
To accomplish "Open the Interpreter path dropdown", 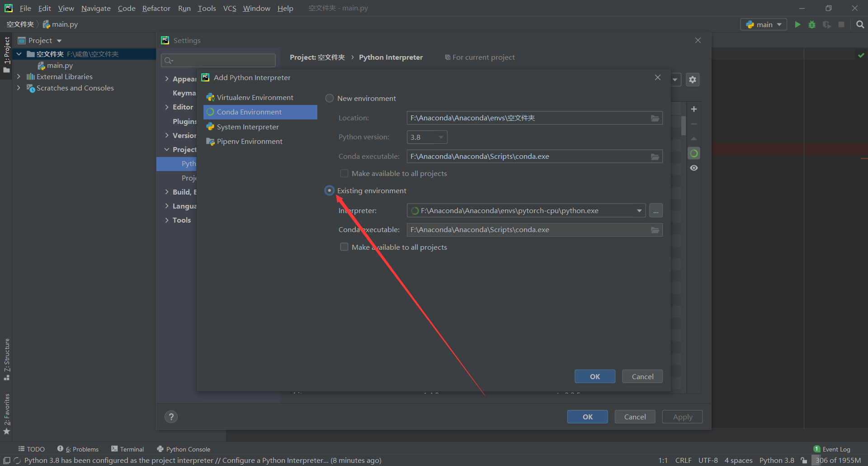I will 639,211.
